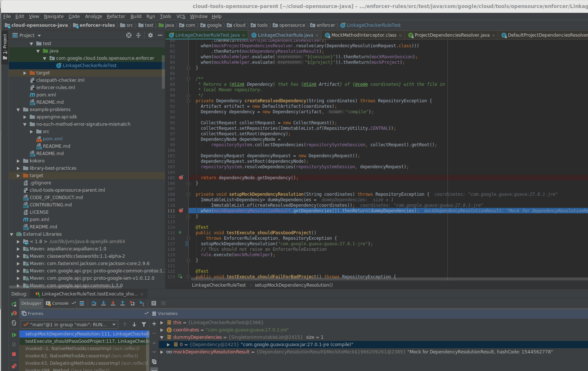Mute breakpoints using the red circle icon

(14, 366)
